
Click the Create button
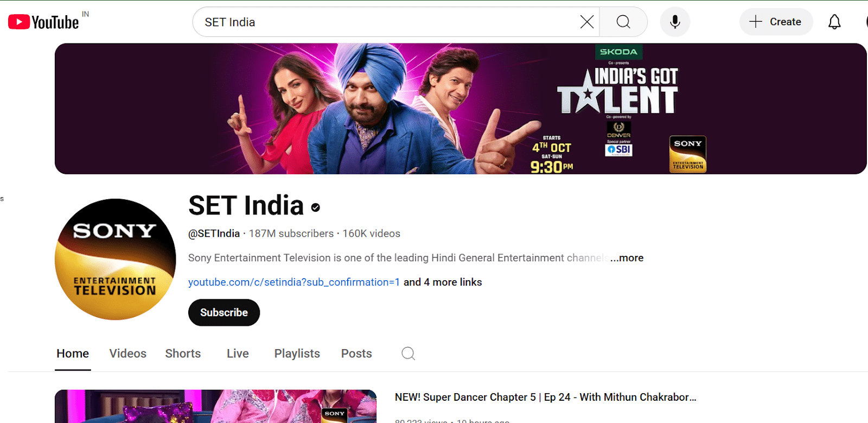point(776,22)
